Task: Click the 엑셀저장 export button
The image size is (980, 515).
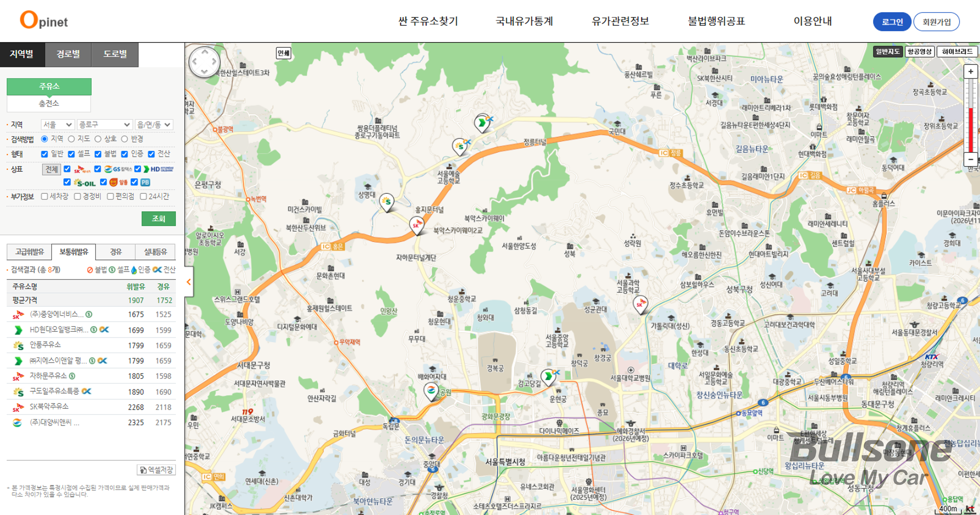Action: coord(156,470)
